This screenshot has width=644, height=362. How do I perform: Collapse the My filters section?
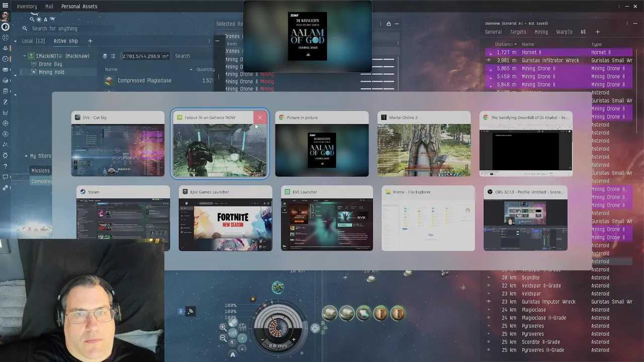click(x=26, y=156)
